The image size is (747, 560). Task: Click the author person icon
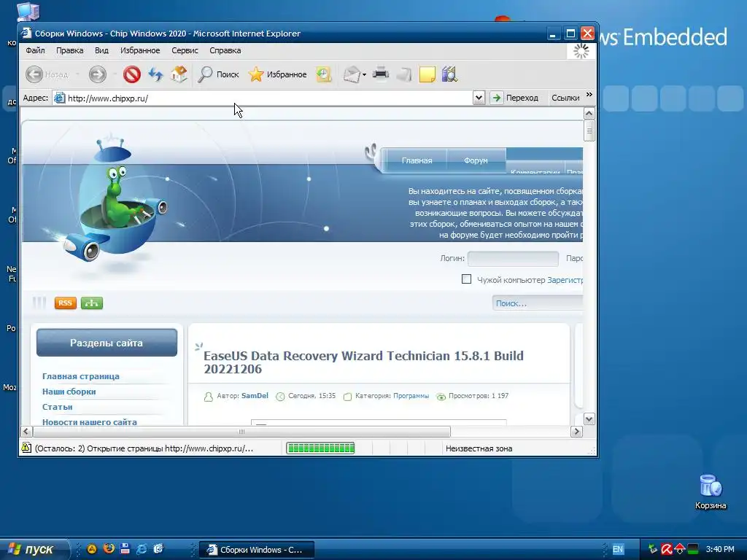click(x=208, y=397)
